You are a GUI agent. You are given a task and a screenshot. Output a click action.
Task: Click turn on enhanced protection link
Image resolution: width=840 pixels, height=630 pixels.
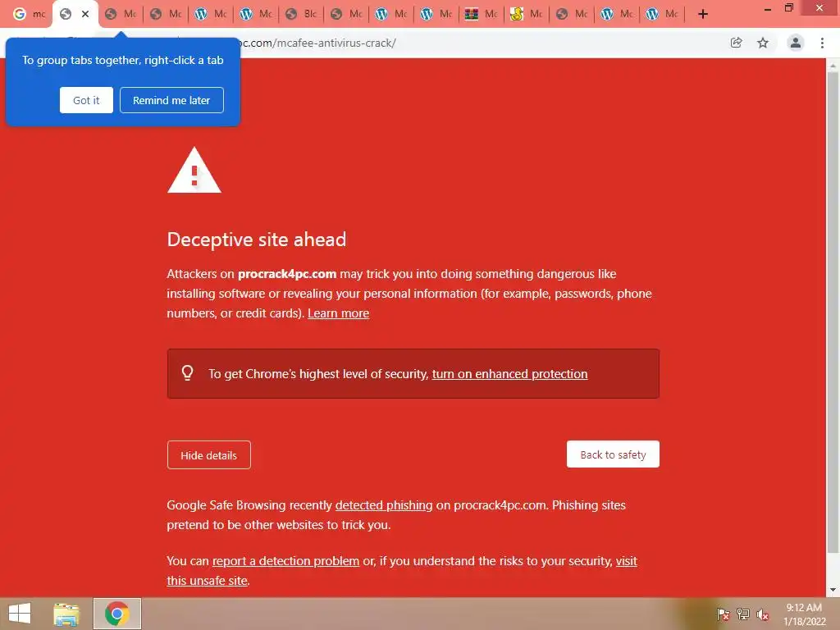pyautogui.click(x=509, y=374)
